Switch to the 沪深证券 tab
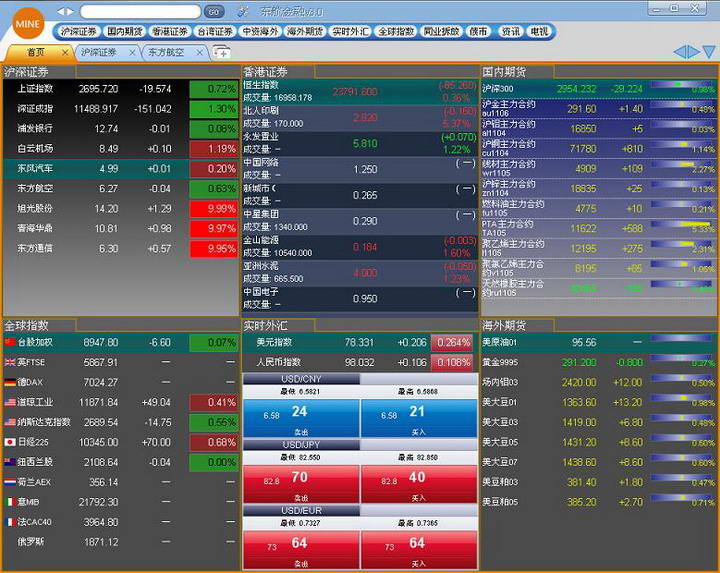Screen dimensions: 720x573 (99, 52)
